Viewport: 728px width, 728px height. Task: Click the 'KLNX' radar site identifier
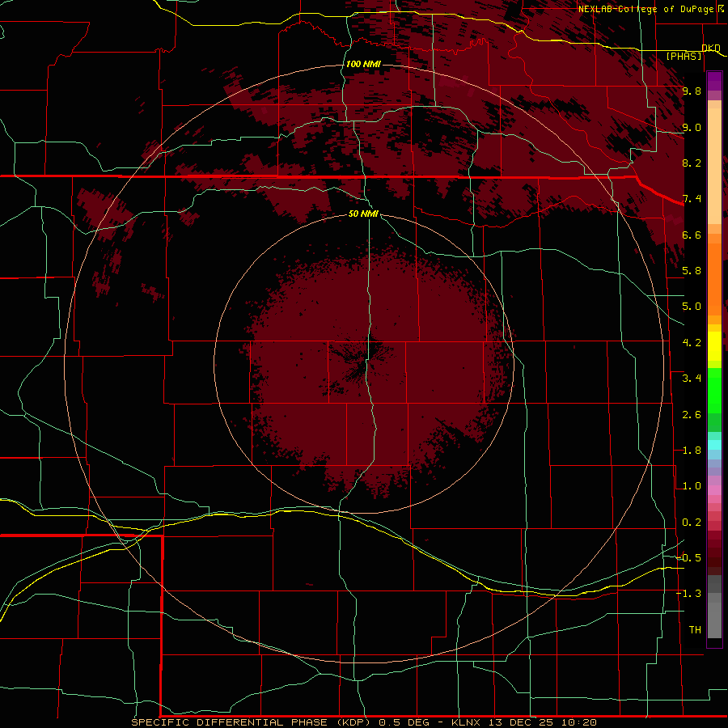click(x=466, y=722)
